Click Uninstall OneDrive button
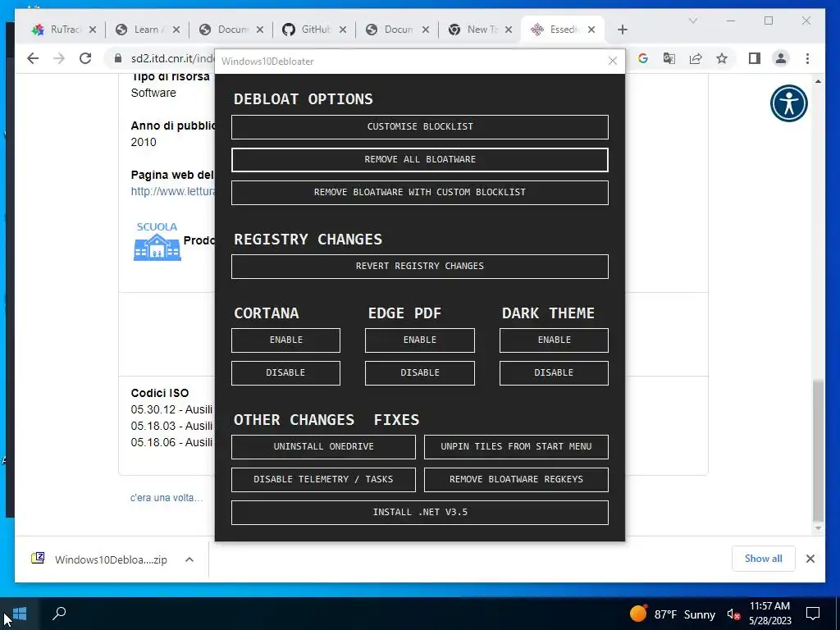This screenshot has height=630, width=840. pyautogui.click(x=323, y=447)
